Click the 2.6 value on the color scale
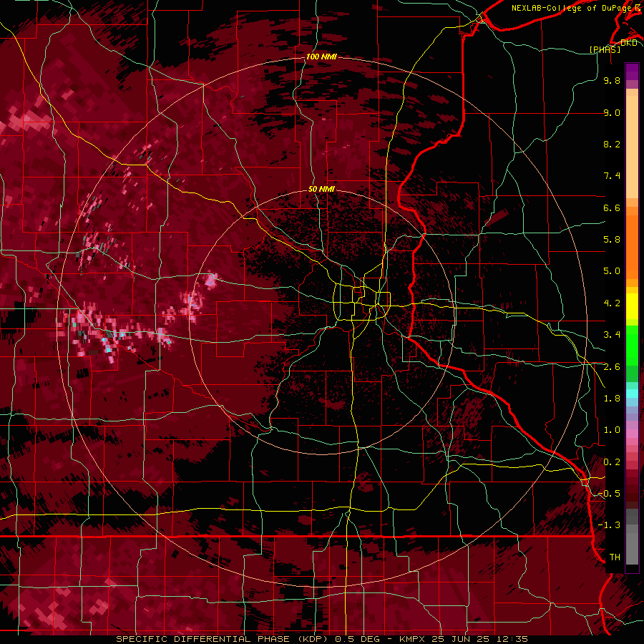Screen dimensions: 644x644 coord(612,367)
